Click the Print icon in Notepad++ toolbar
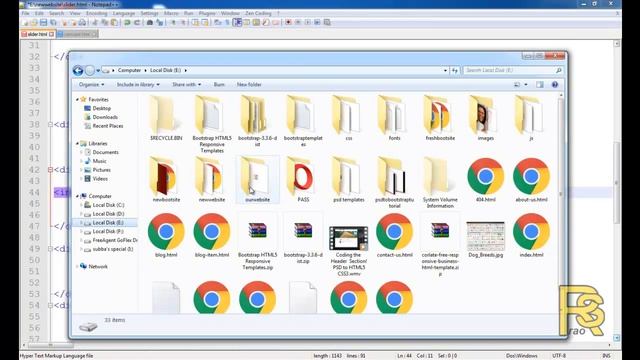 pyautogui.click(x=82, y=22)
